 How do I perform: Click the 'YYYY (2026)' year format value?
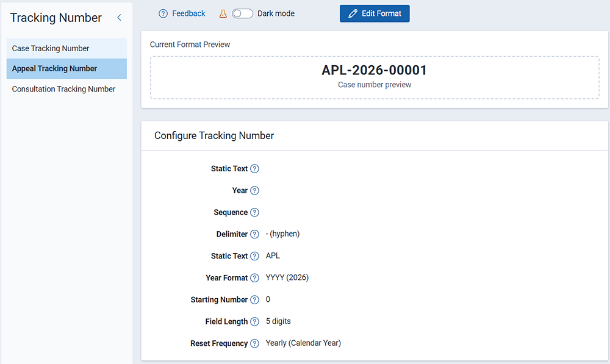tap(287, 277)
